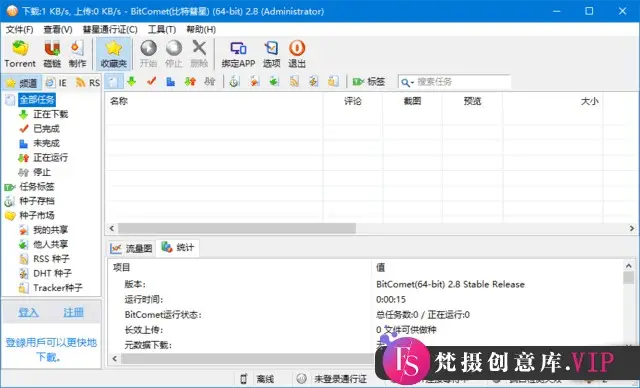Open the Torrent file toolbar button
Image resolution: width=640 pixels, height=388 pixels.
[20, 54]
